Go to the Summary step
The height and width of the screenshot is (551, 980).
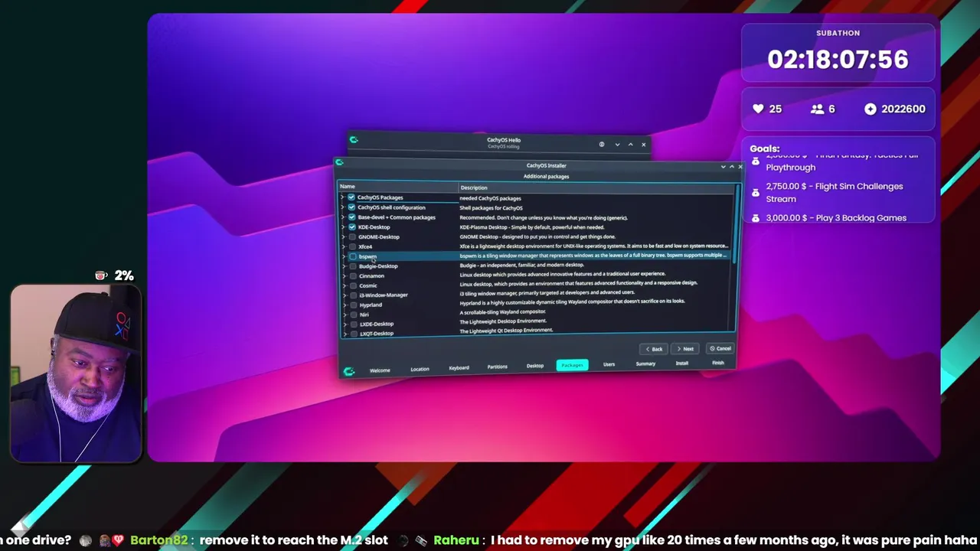pyautogui.click(x=645, y=364)
